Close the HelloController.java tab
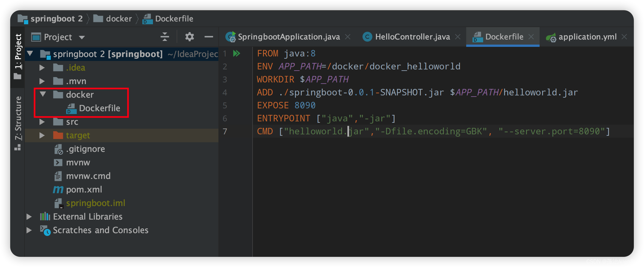This screenshot has height=267, width=644. tap(458, 37)
